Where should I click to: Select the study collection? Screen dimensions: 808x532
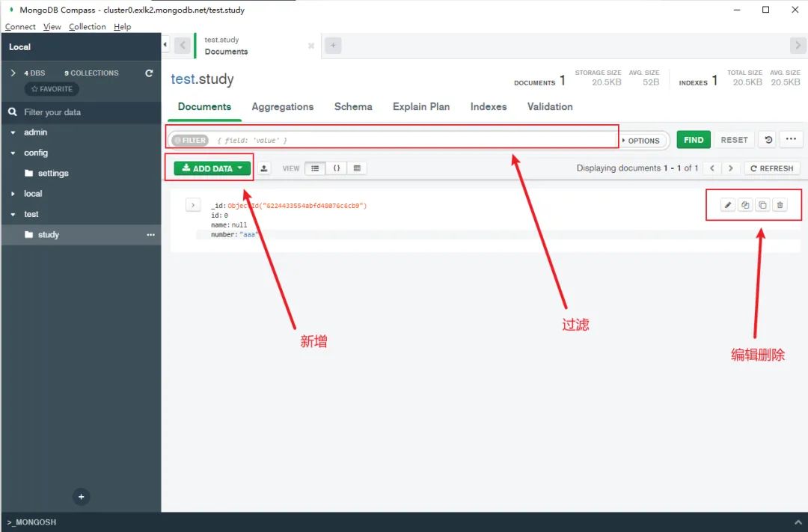click(81, 234)
